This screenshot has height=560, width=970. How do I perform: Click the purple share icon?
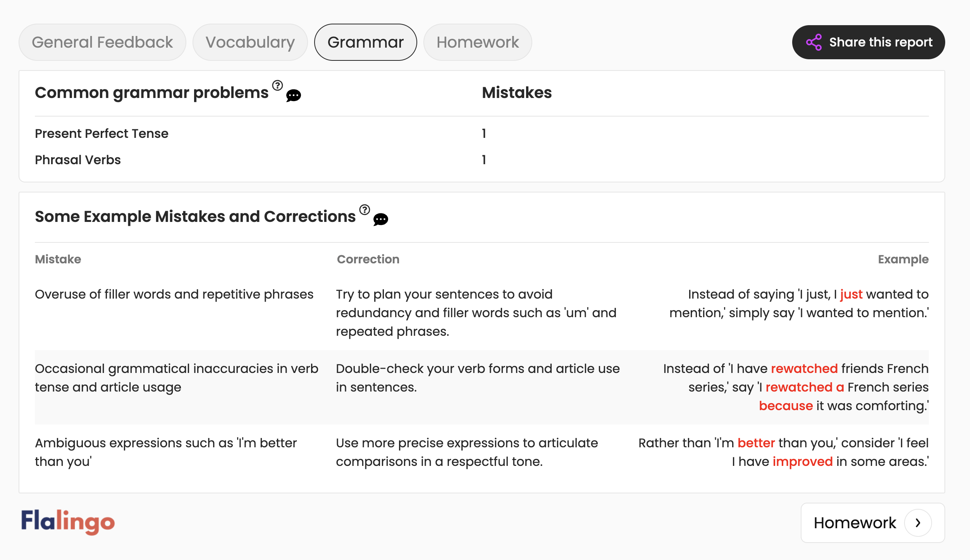point(814,42)
